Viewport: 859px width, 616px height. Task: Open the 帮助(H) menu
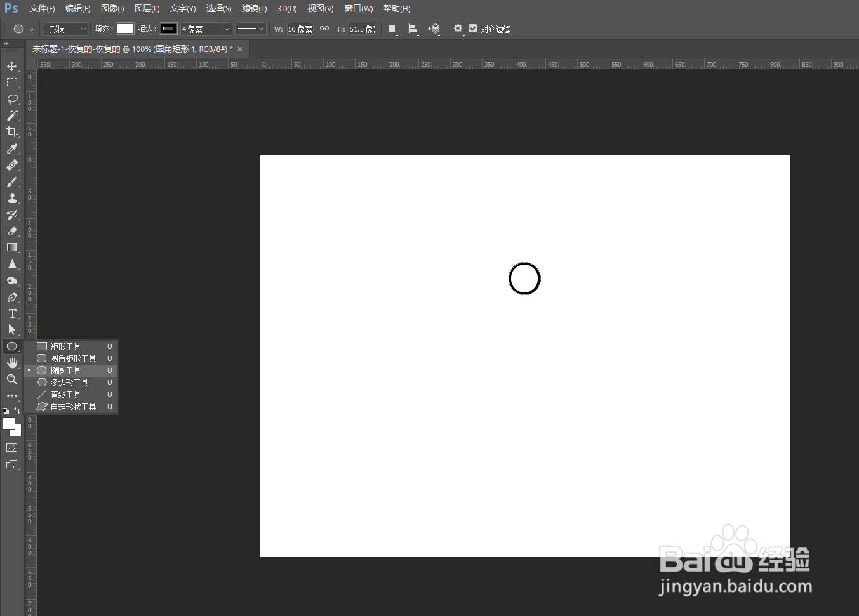point(397,9)
